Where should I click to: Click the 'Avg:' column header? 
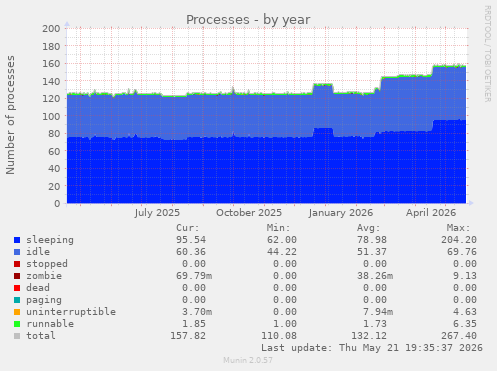[368, 228]
